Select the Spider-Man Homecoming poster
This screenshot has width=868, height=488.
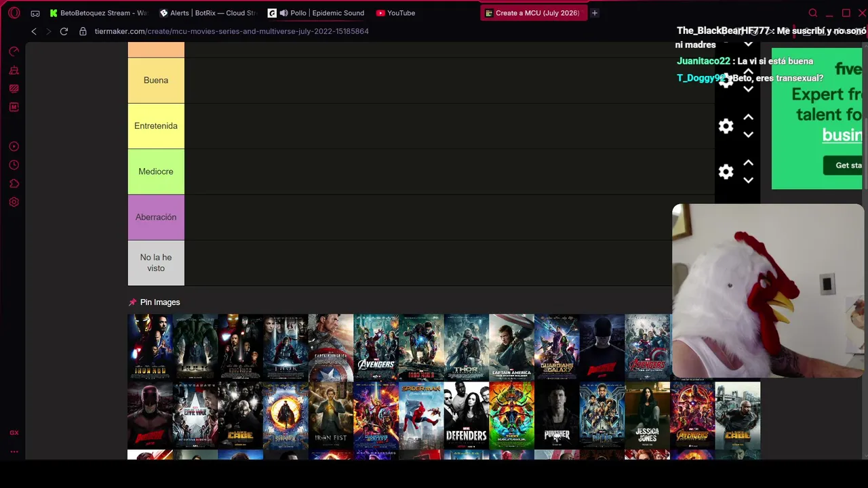421,415
